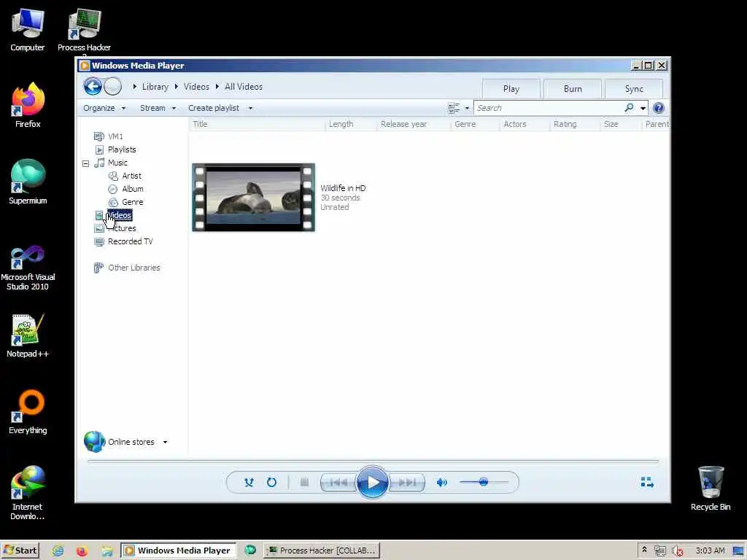747x560 pixels.
Task: Launch Internet Explorer from quick launch
Action: (58, 551)
